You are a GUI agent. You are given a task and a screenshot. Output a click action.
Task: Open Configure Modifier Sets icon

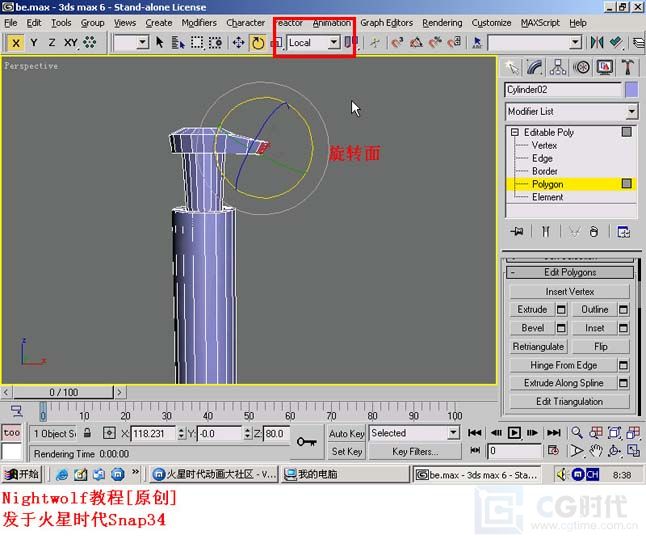coord(623,232)
